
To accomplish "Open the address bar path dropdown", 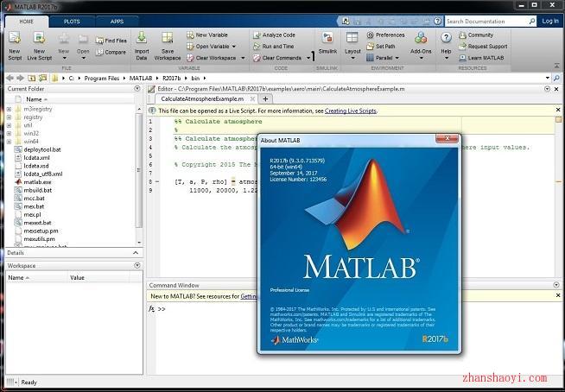I will tap(548, 78).
